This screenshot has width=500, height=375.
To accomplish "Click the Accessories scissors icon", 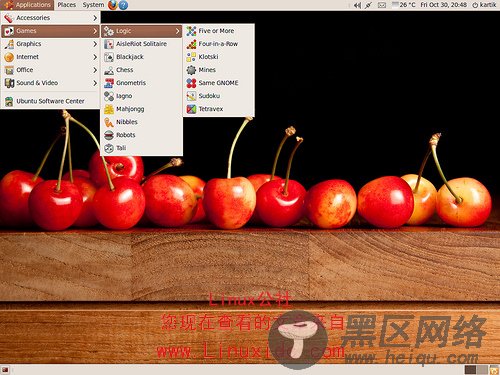I will click(9, 18).
